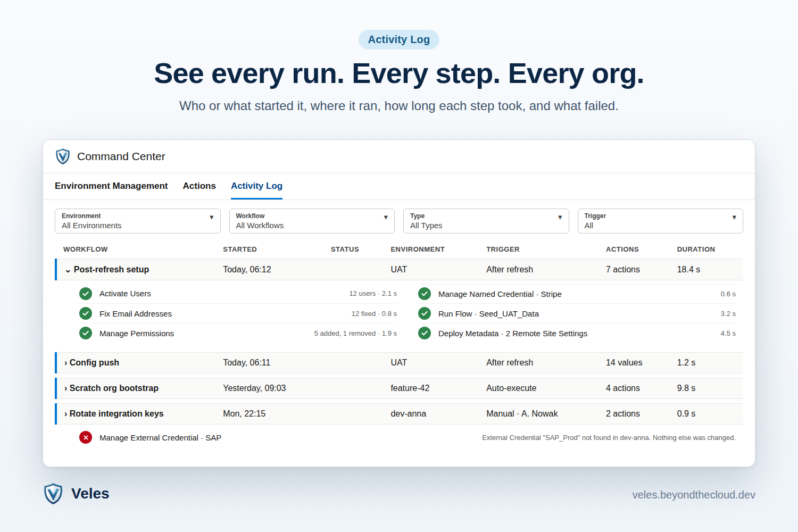
Task: Click the SAP_Prod not found error message
Action: (x=609, y=438)
